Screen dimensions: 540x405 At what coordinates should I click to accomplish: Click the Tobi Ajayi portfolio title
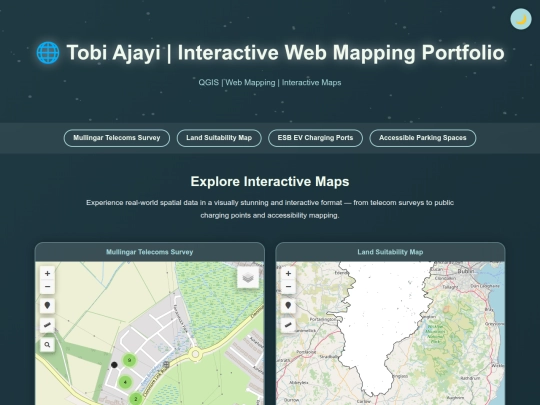coord(285,53)
